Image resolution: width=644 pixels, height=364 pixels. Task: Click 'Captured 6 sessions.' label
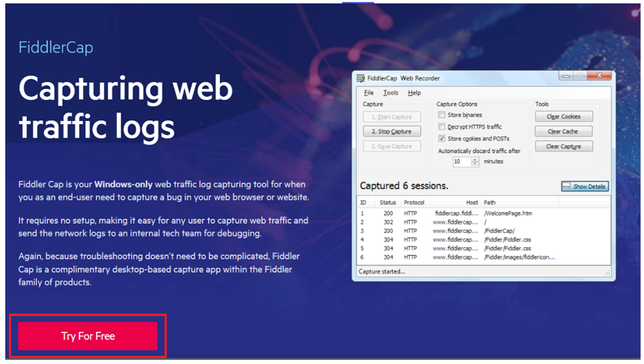pos(404,186)
